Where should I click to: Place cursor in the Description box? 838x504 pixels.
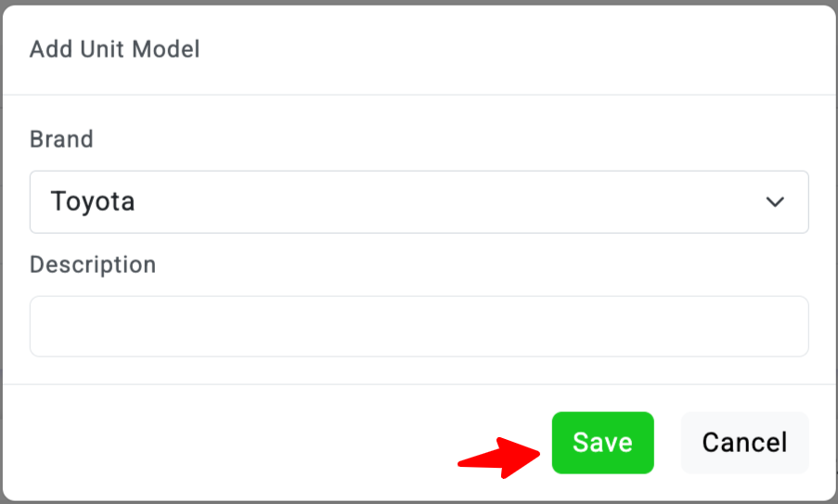tap(419, 327)
